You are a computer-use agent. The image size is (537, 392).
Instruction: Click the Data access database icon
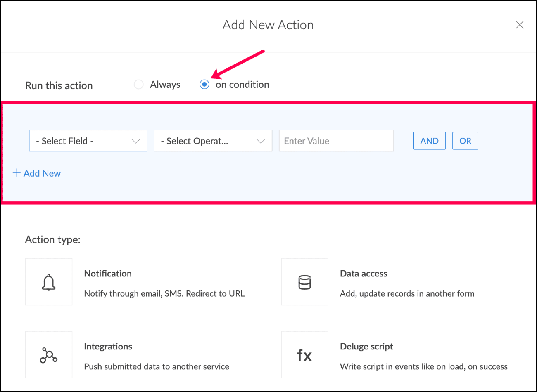[x=304, y=282]
